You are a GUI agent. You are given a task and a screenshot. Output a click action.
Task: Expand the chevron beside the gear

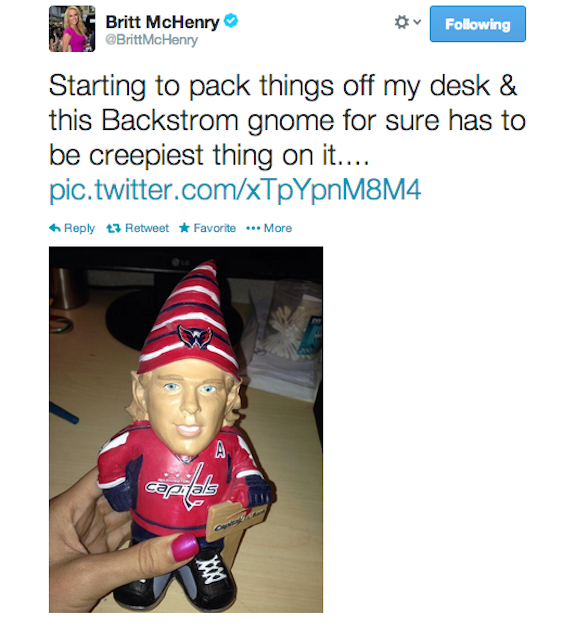tap(417, 22)
